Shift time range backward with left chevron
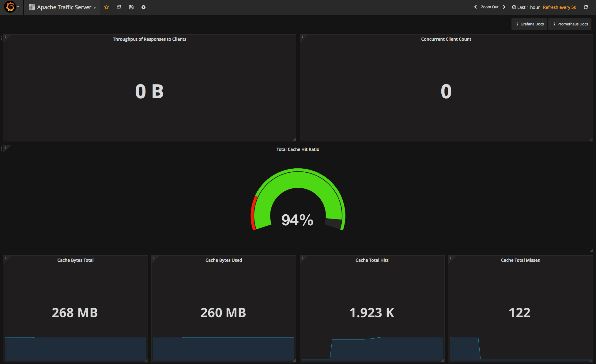This screenshot has width=596, height=364. point(475,7)
